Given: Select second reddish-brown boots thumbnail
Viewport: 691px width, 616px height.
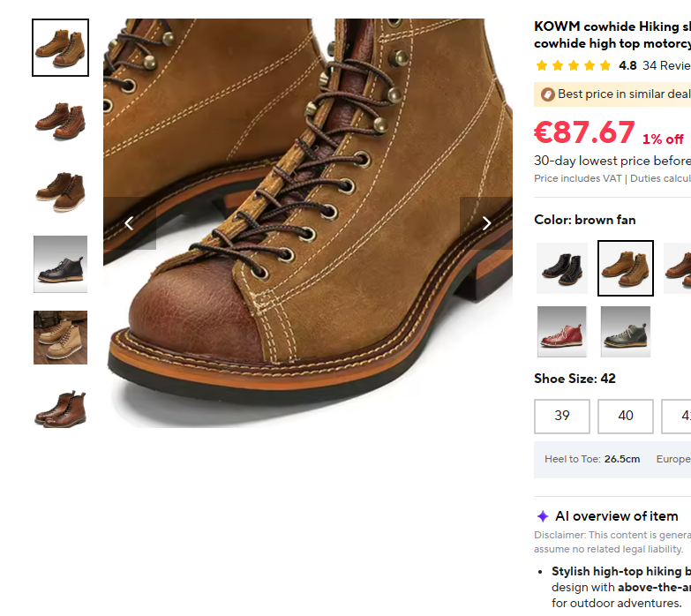Looking at the screenshot, I should click(x=60, y=121).
